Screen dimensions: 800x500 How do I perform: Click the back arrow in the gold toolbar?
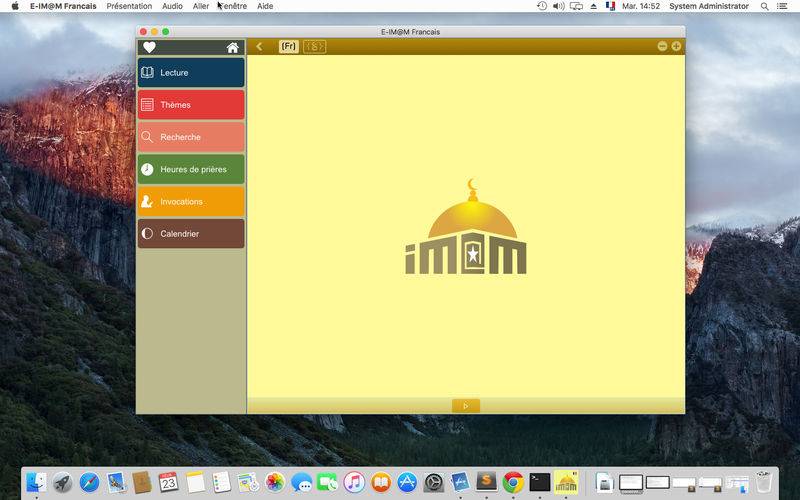[x=259, y=46]
